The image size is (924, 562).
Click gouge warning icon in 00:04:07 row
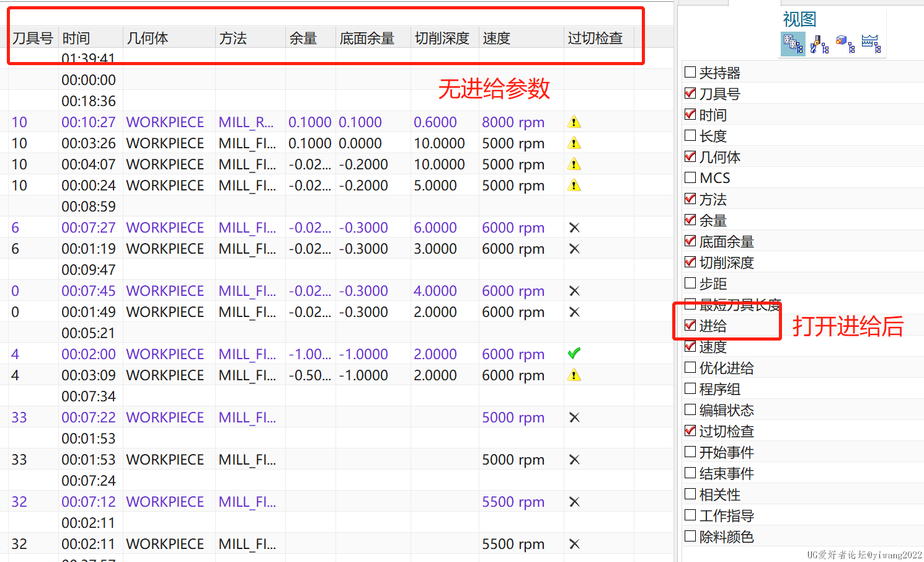point(574,164)
